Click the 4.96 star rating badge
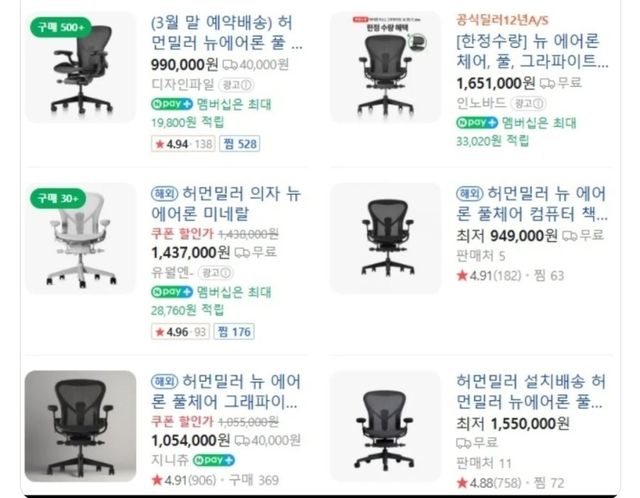 pyautogui.click(x=180, y=332)
